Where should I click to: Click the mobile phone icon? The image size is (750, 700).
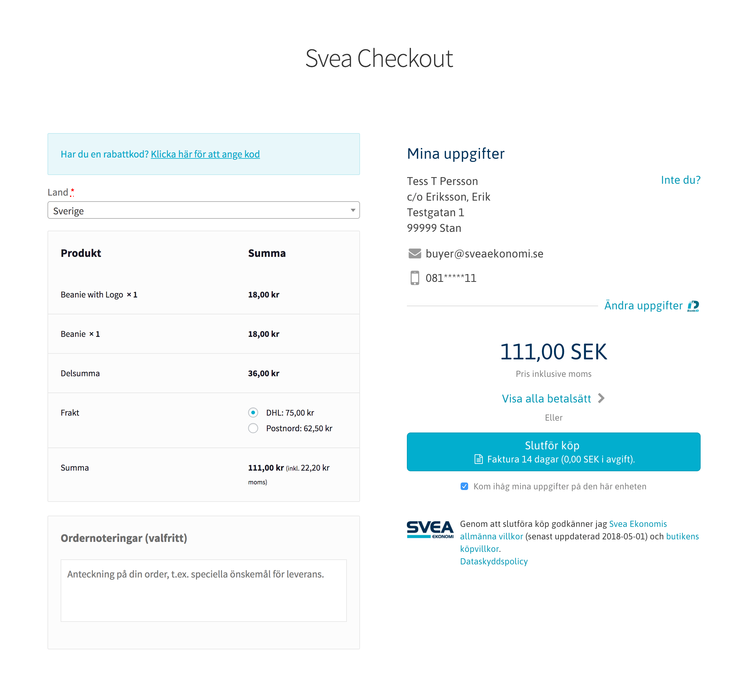(x=415, y=278)
